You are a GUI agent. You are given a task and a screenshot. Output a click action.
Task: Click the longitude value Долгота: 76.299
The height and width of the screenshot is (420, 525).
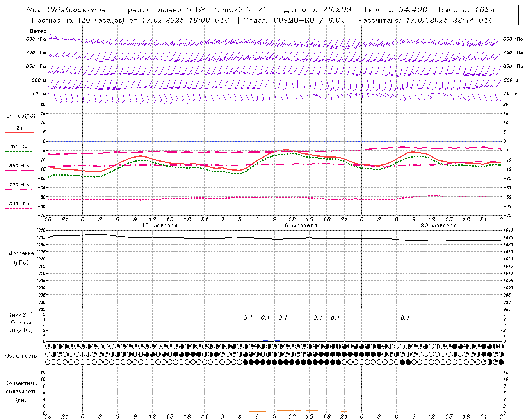pos(317,10)
